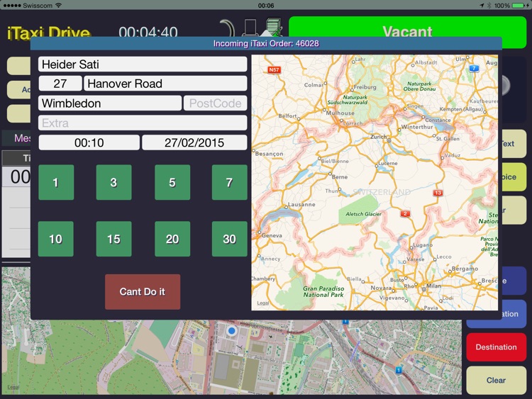Click the server check icon in header

click(274, 27)
